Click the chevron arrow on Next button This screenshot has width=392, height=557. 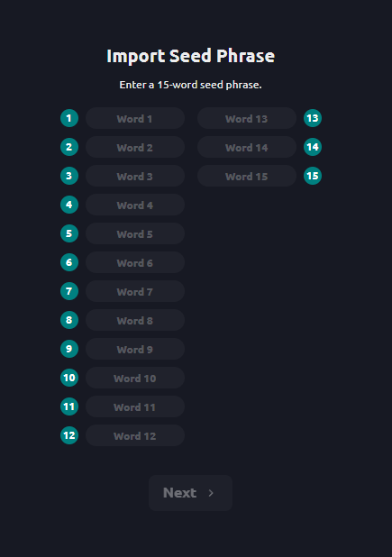(211, 493)
